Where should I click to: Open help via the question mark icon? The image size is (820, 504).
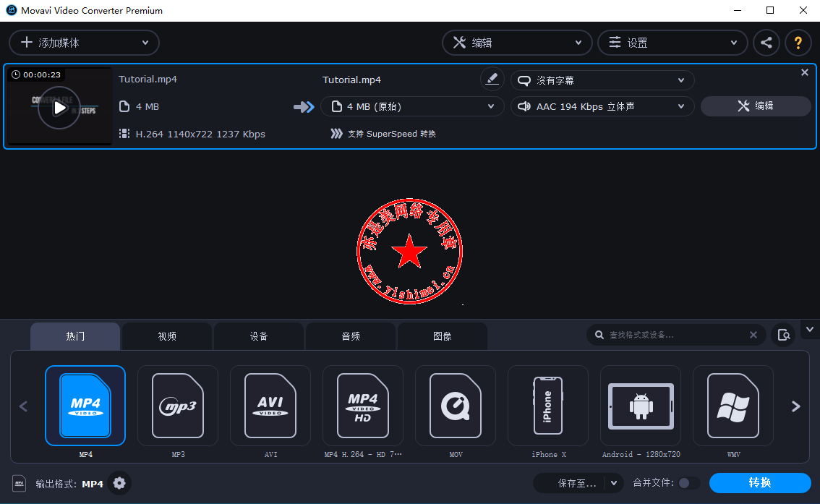tap(798, 43)
